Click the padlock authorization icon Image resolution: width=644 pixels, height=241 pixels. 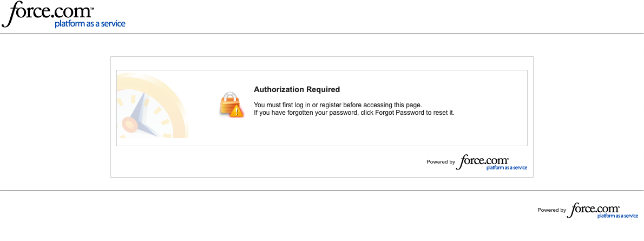tap(230, 103)
